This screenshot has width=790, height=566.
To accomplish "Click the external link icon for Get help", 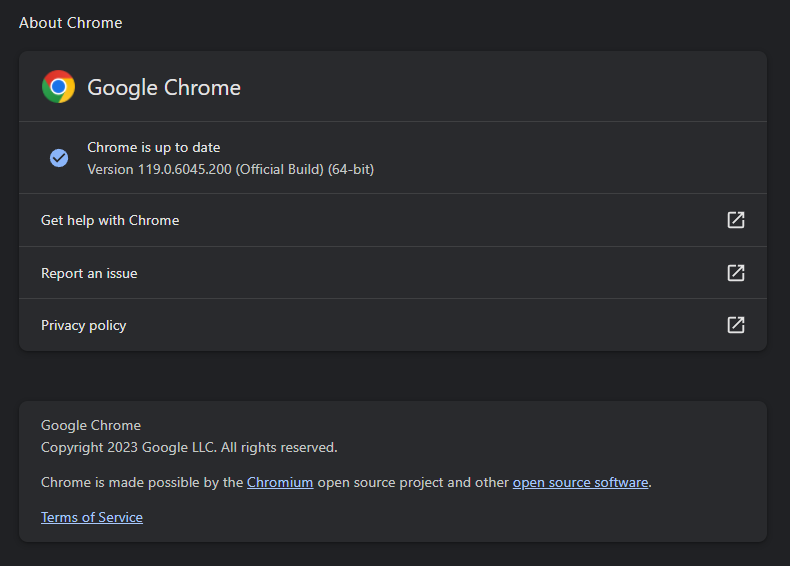I will click(x=736, y=220).
